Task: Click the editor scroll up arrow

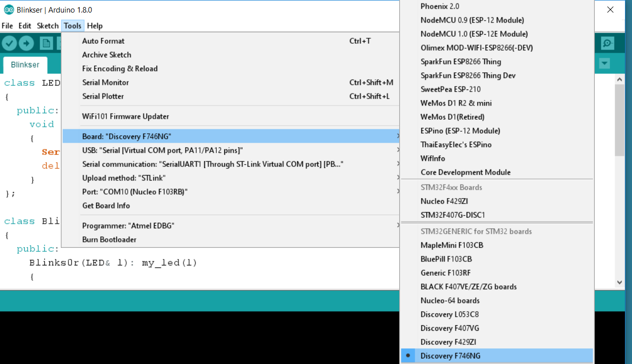Action: coord(619,79)
